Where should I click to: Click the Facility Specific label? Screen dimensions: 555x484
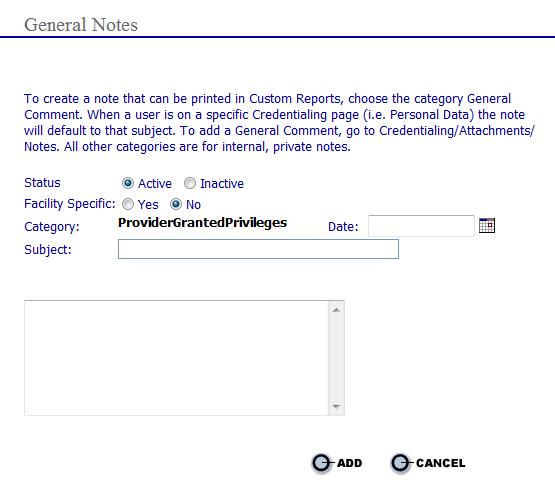[x=70, y=204]
